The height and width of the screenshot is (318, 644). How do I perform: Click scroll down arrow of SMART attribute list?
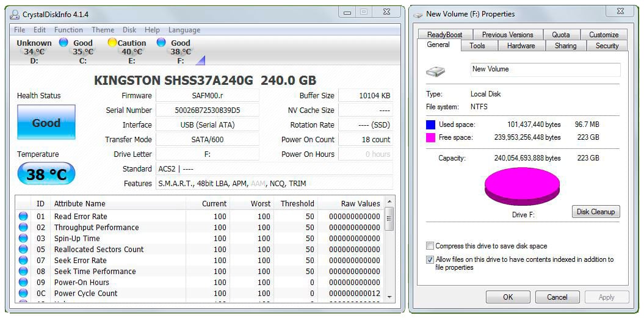point(390,297)
